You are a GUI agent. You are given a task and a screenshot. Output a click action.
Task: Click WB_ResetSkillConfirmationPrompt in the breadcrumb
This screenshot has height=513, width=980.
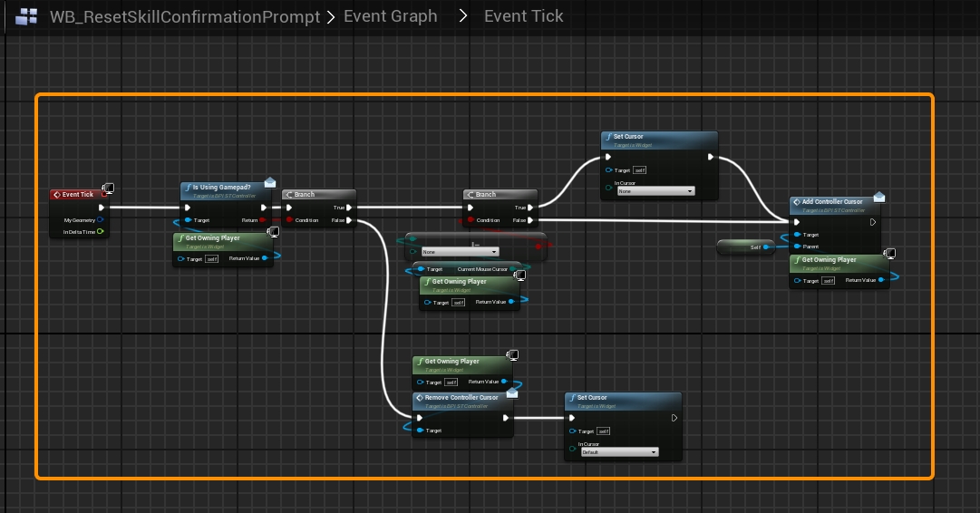pos(184,16)
